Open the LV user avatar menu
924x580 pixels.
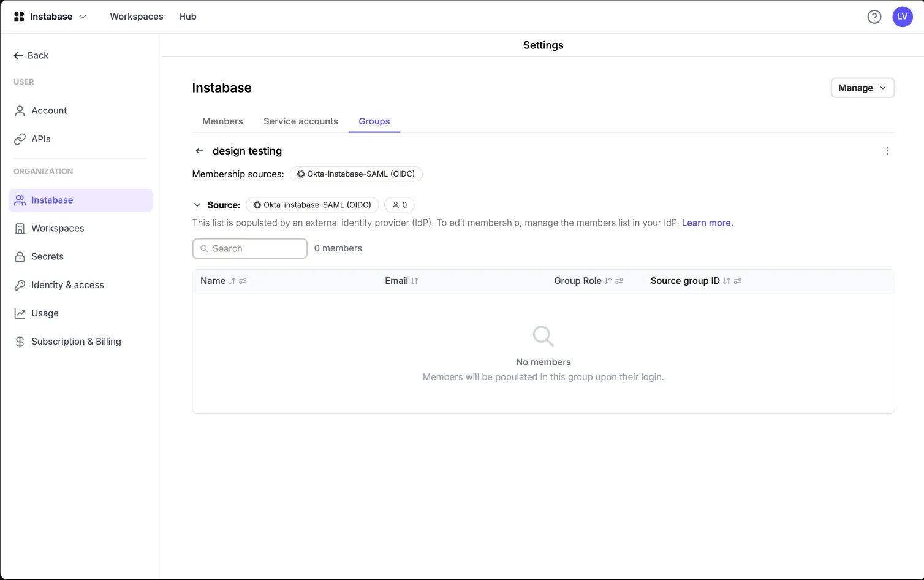click(903, 17)
